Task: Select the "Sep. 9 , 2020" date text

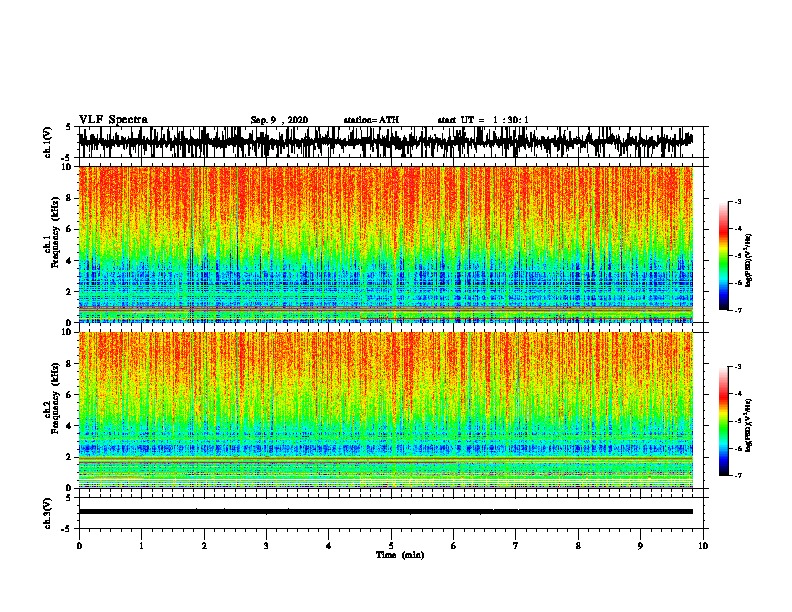Action: click(279, 120)
